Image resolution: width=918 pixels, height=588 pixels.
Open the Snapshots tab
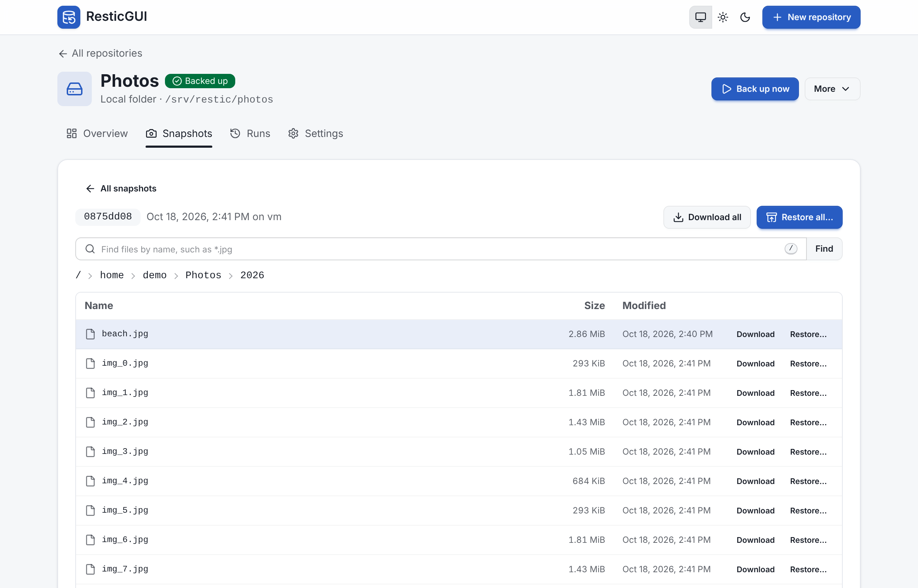(x=179, y=134)
